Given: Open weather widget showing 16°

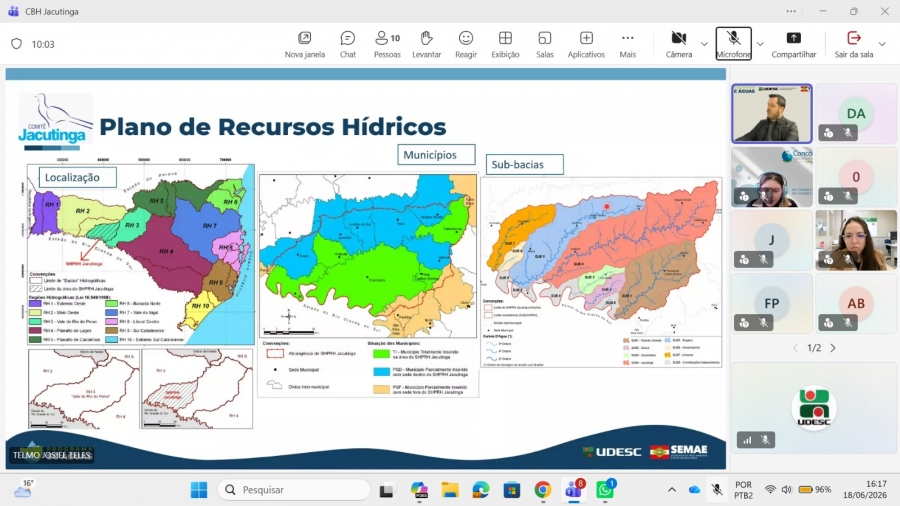Looking at the screenshot, I should (23, 489).
